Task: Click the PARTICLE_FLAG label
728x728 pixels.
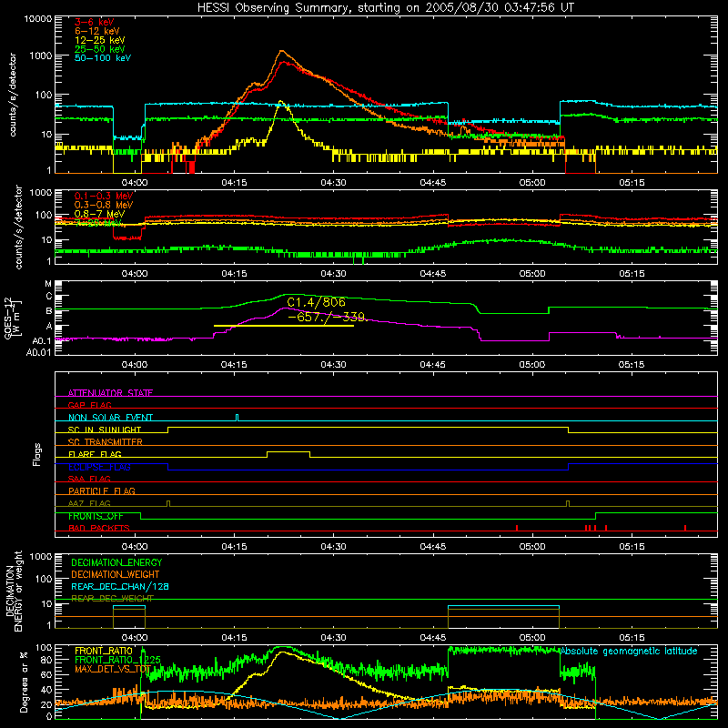Action: pyautogui.click(x=102, y=490)
